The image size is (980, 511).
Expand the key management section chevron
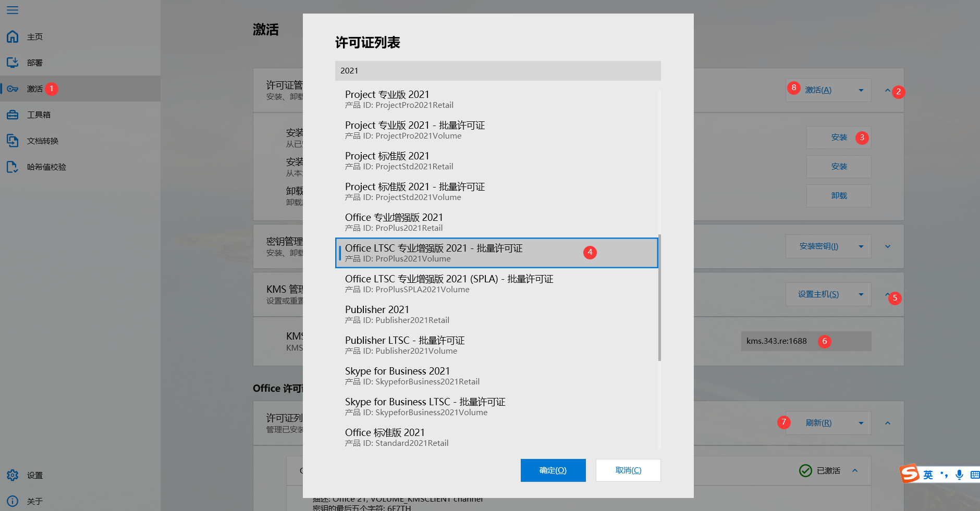(x=888, y=246)
